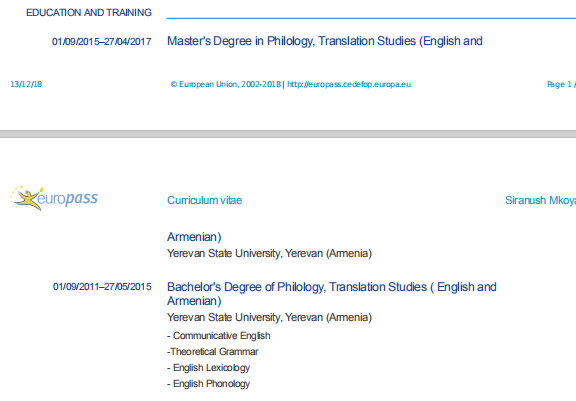This screenshot has width=576, height=401.
Task: Click the gray page separator bar
Action: (x=288, y=134)
